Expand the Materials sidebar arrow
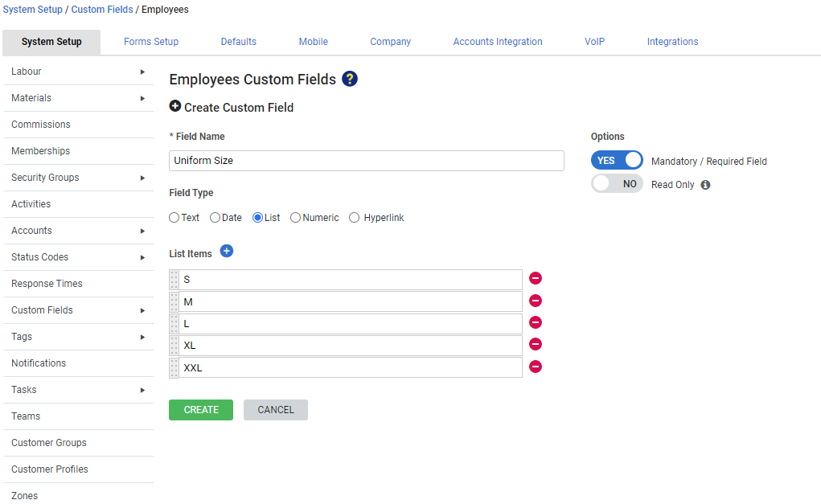 point(142,98)
